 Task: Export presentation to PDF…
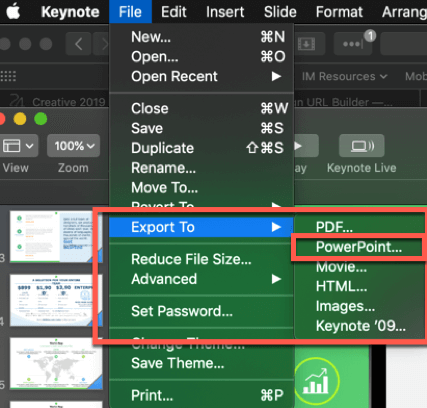tap(359, 227)
